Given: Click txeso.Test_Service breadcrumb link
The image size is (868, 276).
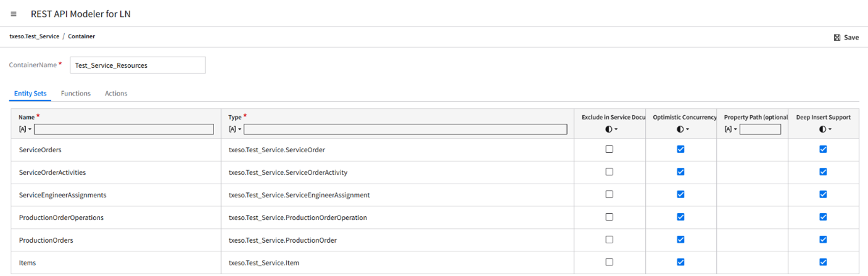Looking at the screenshot, I should click(x=34, y=36).
